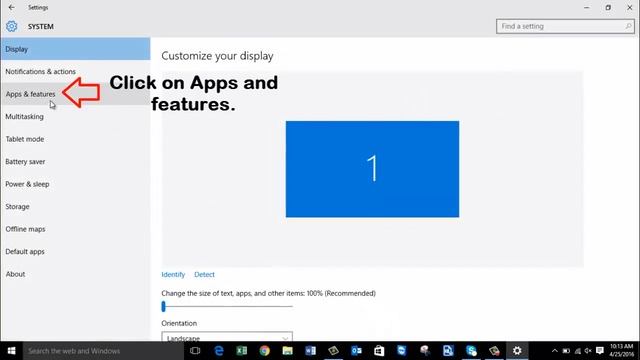Click the battery icon in system tray
Screen dimensions: 640x360
coord(566,351)
